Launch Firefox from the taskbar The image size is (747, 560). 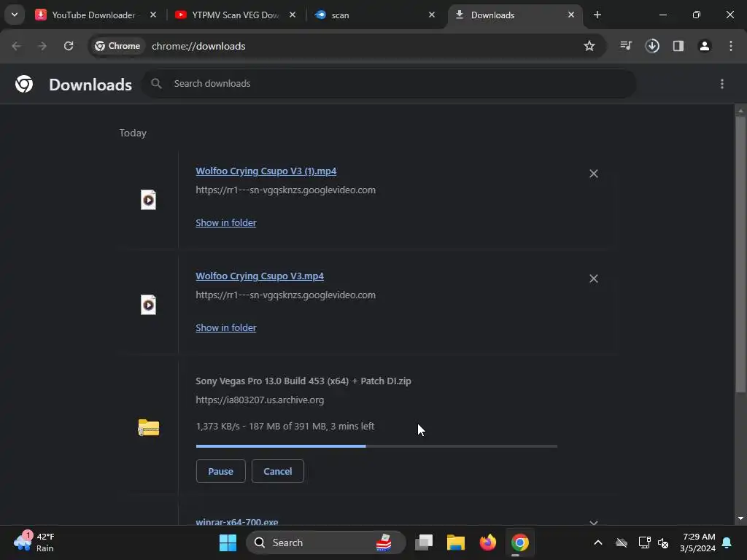click(x=488, y=542)
